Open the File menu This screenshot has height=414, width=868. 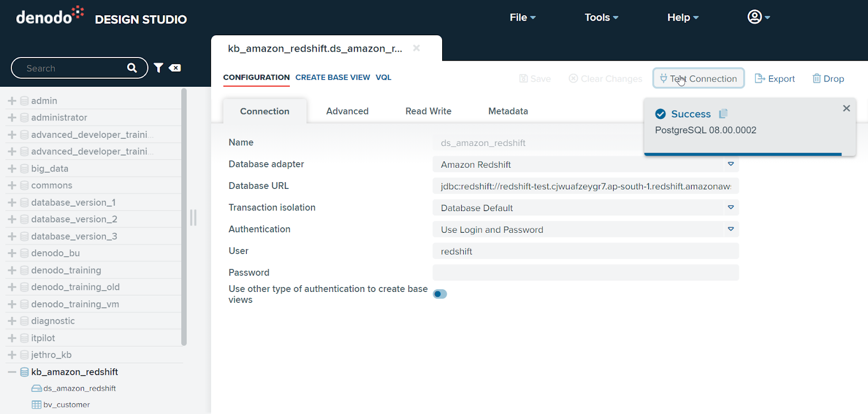[x=522, y=17]
